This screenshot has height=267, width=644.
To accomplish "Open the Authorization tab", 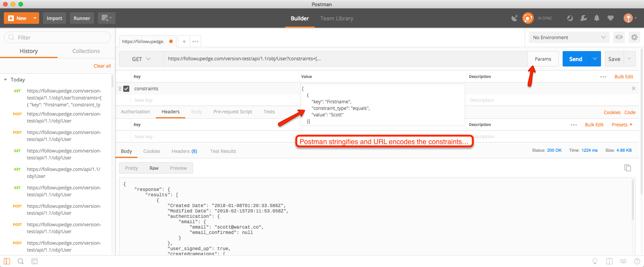I will tap(135, 112).
